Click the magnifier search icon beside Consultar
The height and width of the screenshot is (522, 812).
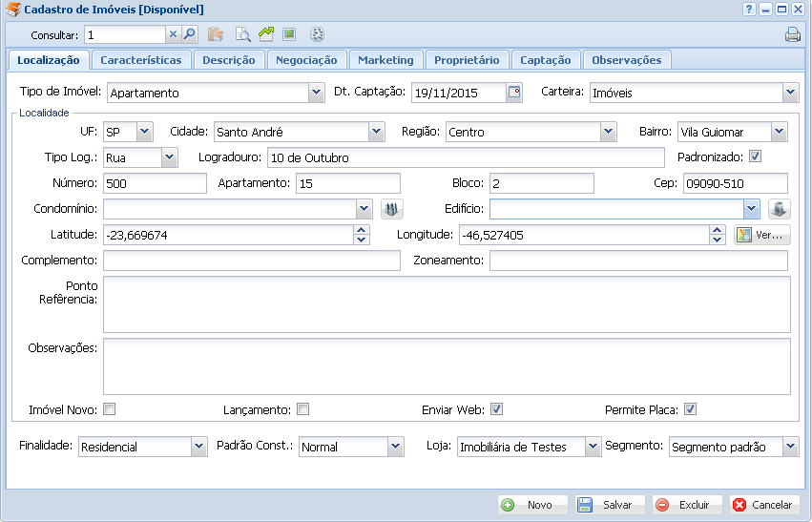189,35
